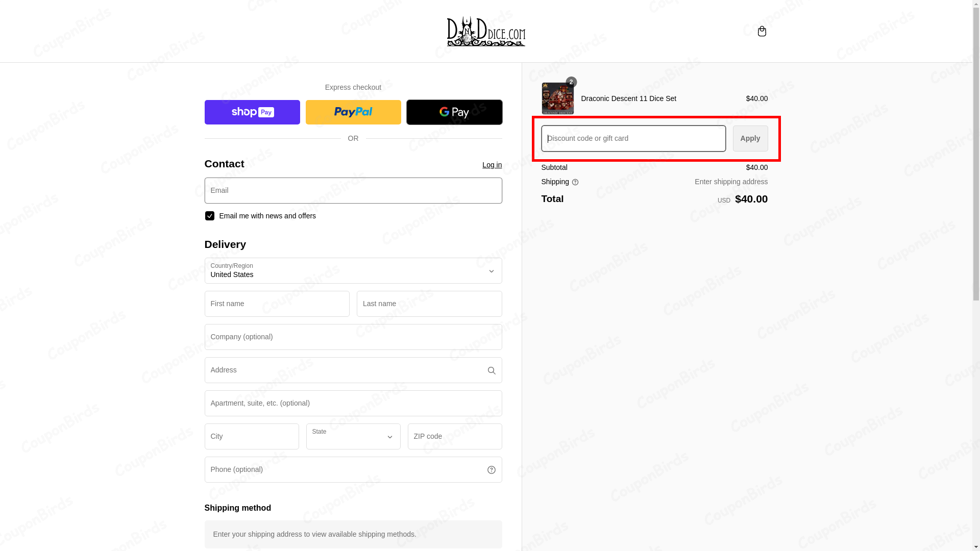Image resolution: width=980 pixels, height=551 pixels.
Task: Pay with PayPal express checkout
Action: [x=353, y=112]
